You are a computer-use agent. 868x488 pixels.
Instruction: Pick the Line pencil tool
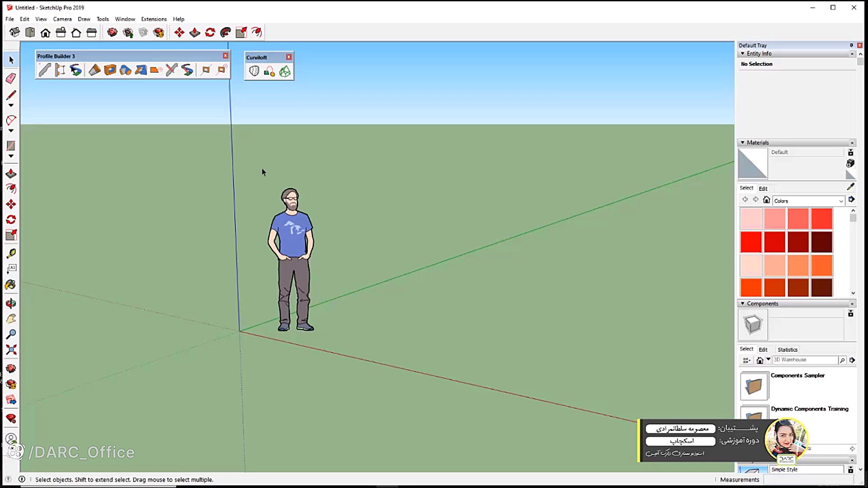pos(11,95)
